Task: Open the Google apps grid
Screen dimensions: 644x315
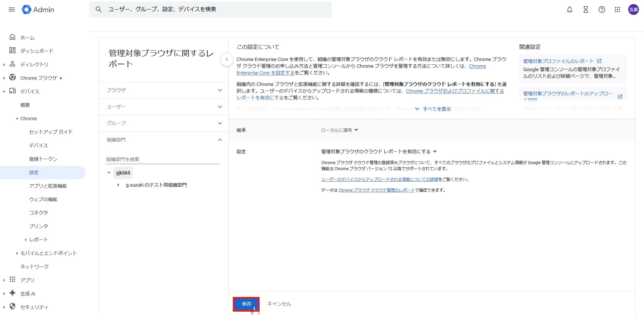Action: pos(618,10)
